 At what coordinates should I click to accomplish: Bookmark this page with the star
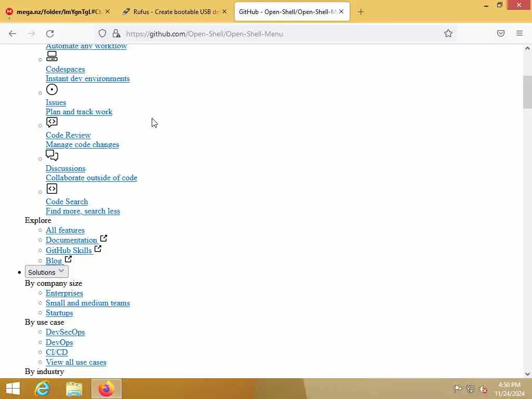(448, 33)
